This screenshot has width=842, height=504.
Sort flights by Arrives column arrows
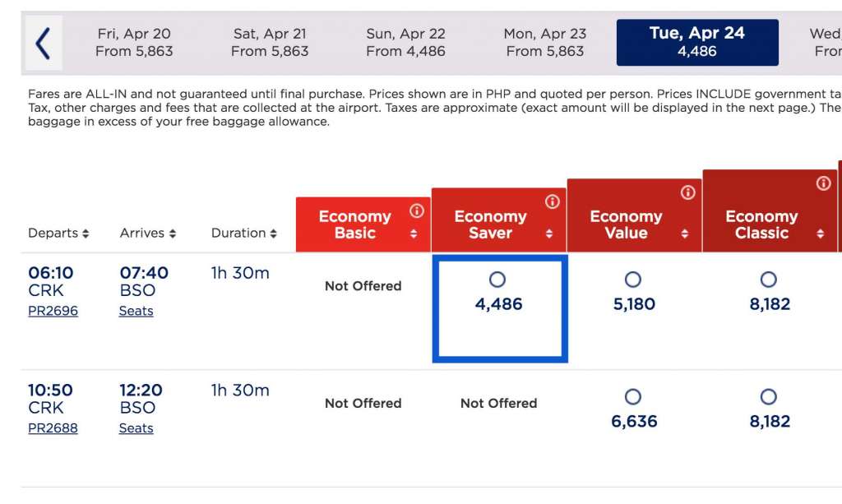click(173, 234)
